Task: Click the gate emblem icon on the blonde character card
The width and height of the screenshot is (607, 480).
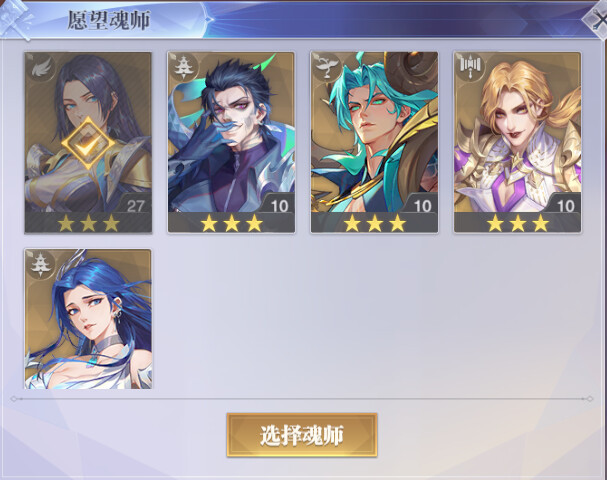Action: click(470, 67)
